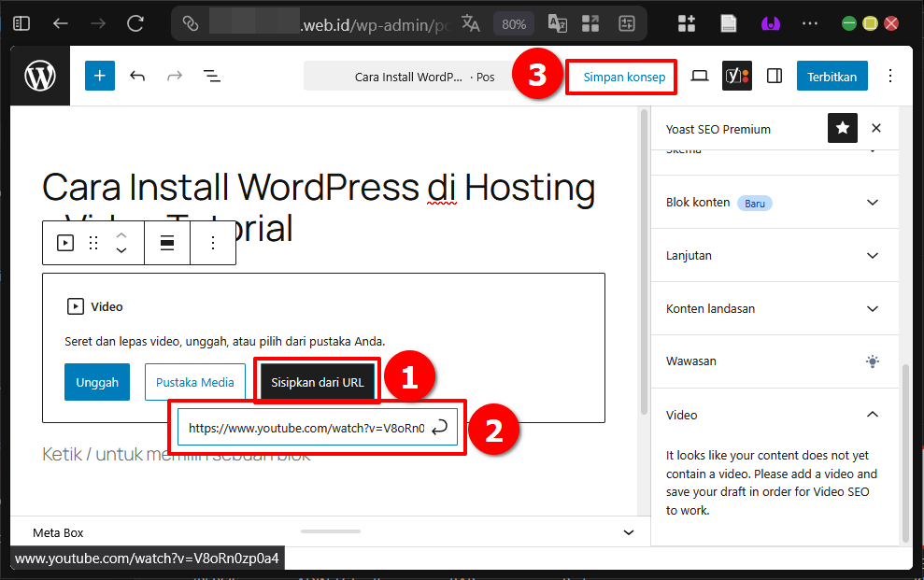Open Yoast SEO from the top toolbar
This screenshot has height=580, width=924.
pos(737,76)
